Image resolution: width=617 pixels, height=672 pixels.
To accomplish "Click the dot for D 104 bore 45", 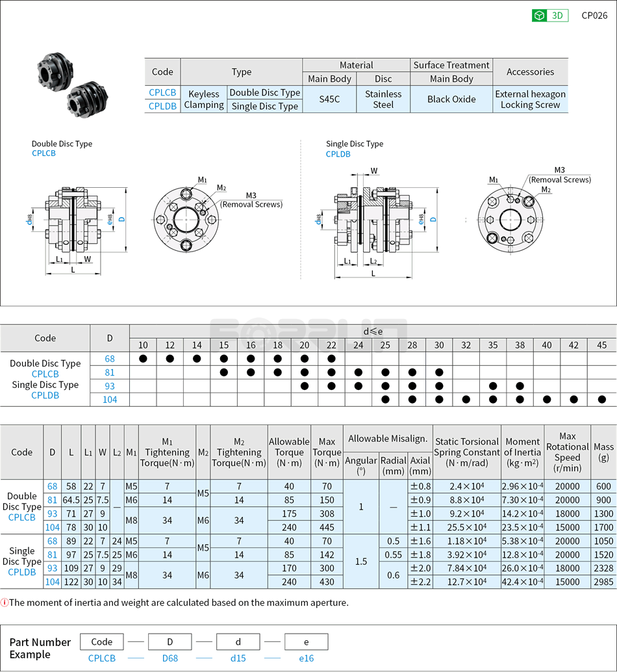I will point(602,400).
